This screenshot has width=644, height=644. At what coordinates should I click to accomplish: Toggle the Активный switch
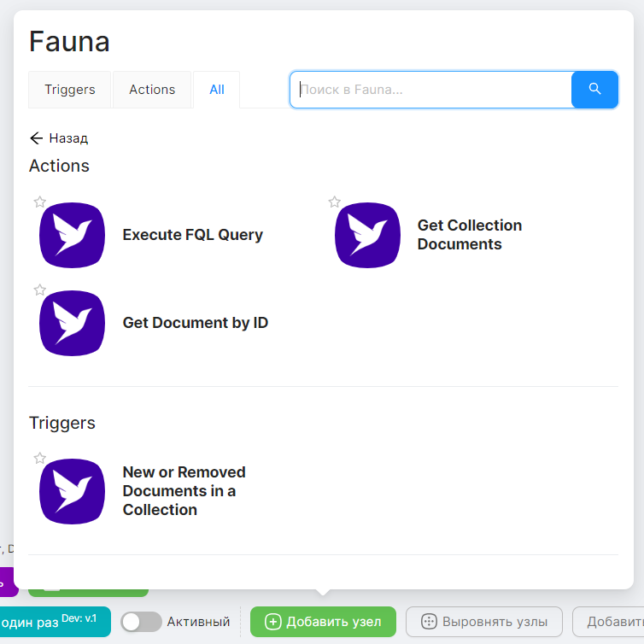coord(141,622)
